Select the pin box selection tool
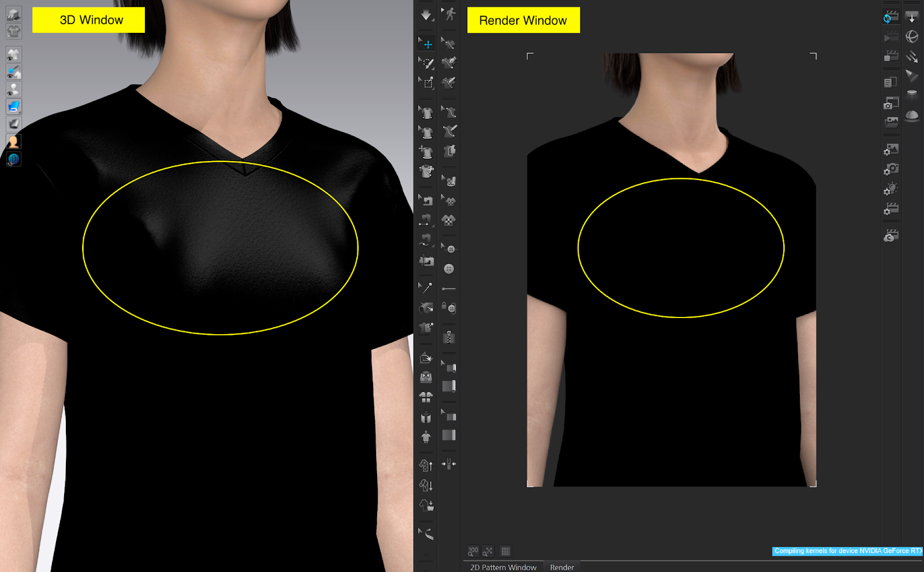 tap(426, 83)
